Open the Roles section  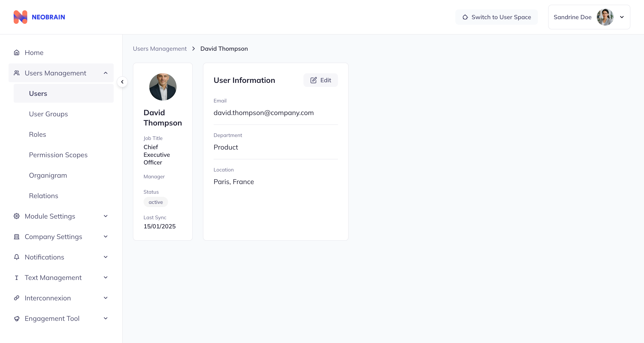[37, 134]
